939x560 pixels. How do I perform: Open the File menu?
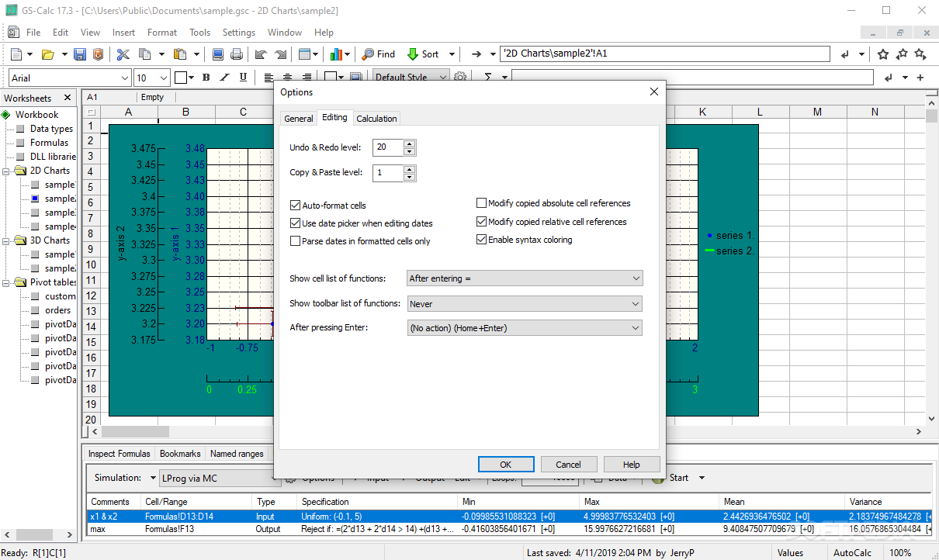pos(33,33)
